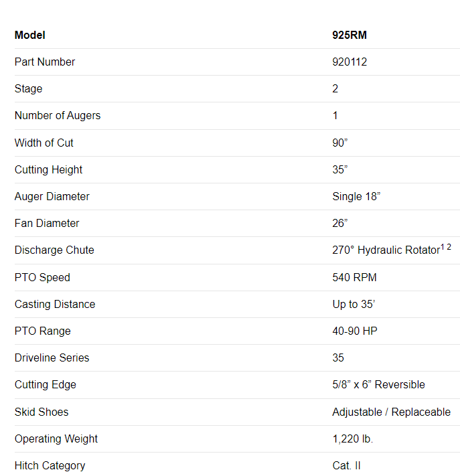Open footnote 2 superscript after Hydraulic Rotator
Viewport: 460px width, 476px height.
(x=449, y=248)
